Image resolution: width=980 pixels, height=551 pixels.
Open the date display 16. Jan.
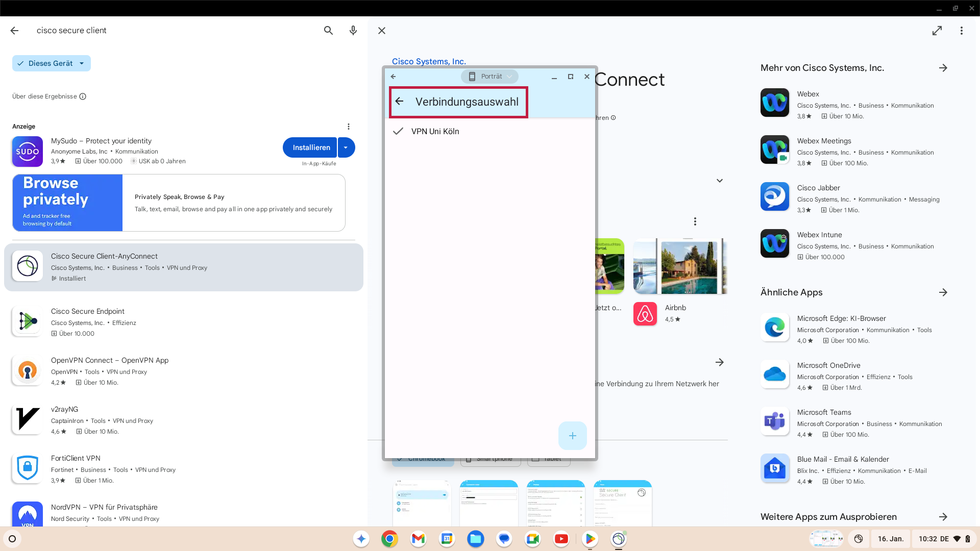tap(891, 539)
